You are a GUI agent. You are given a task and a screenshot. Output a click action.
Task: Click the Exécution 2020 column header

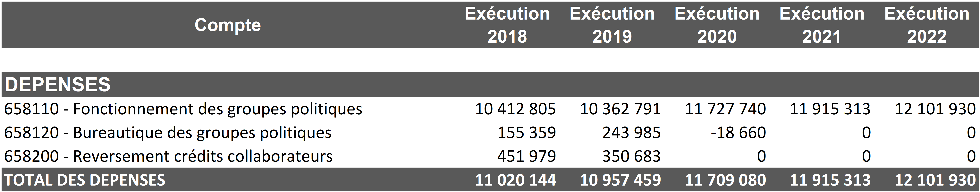click(x=717, y=25)
